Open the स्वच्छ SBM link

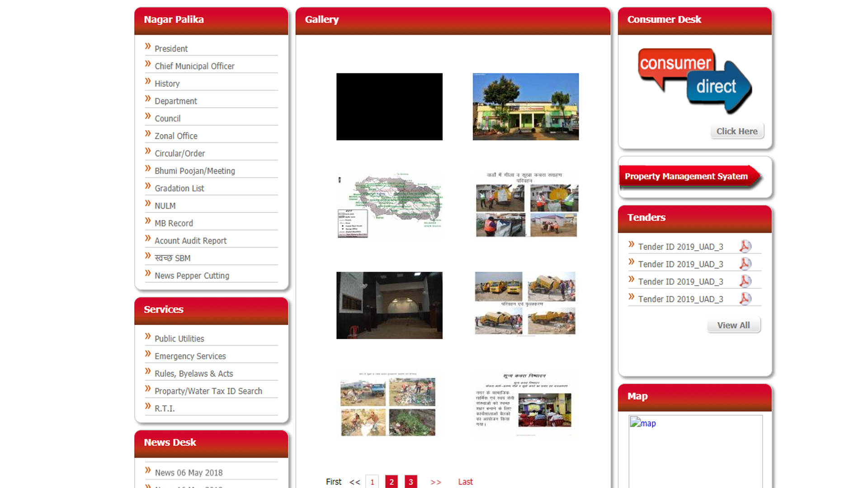tap(173, 258)
